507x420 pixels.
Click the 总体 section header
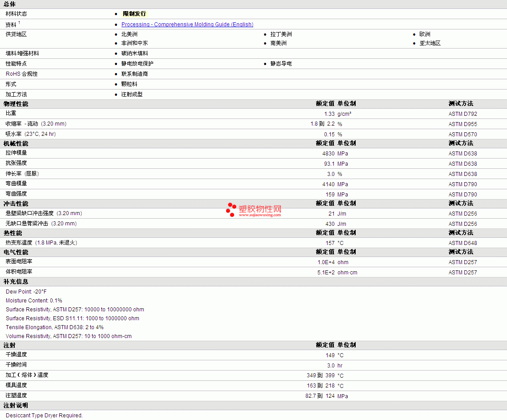pyautogui.click(x=9, y=4)
